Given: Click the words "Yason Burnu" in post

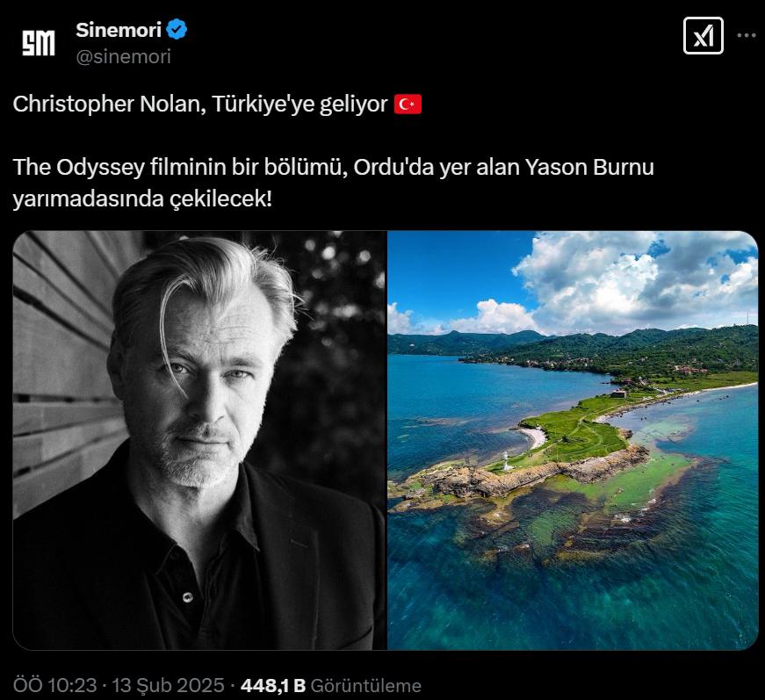Looking at the screenshot, I should click(x=589, y=168).
